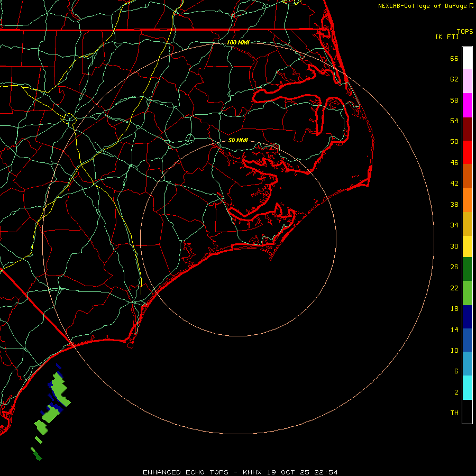Click the light green legend swatch at 22
476x476 pixels.
click(467, 293)
